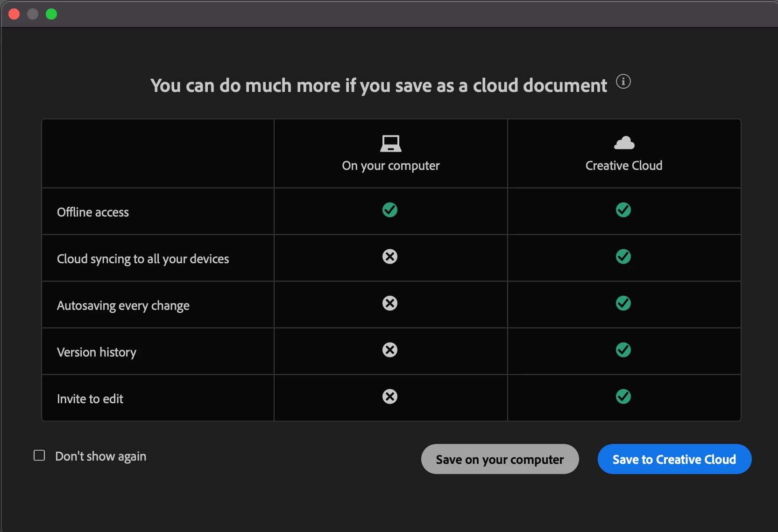
Task: Click the Autosaving every change label
Action: pyautogui.click(x=123, y=306)
